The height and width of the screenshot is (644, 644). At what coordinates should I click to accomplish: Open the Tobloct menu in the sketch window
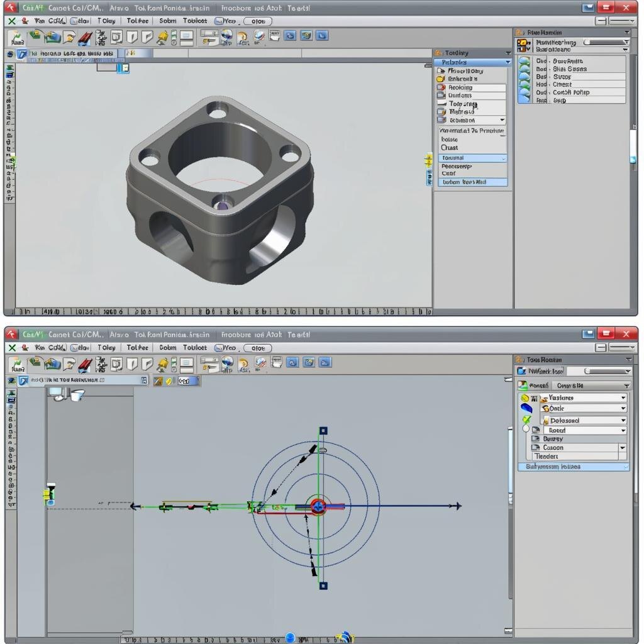click(x=195, y=347)
